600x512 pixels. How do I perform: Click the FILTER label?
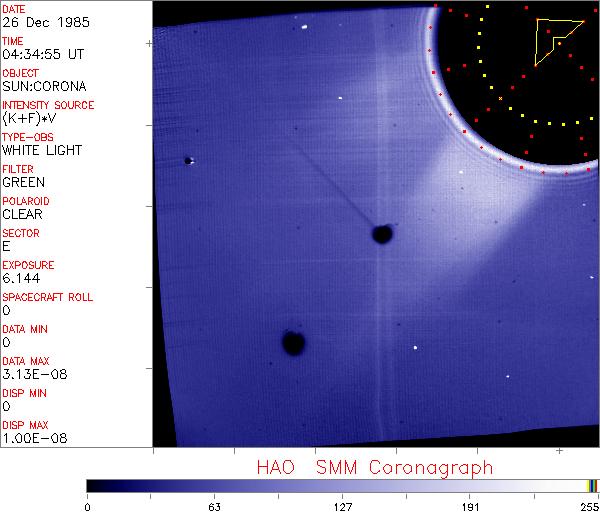[18, 169]
